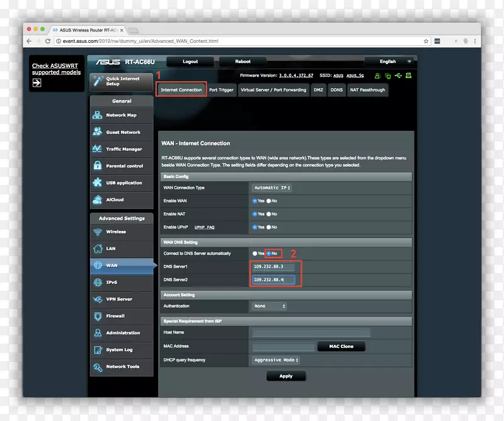This screenshot has height=421, width=504.
Task: Switch to the DMZ tab
Action: pyautogui.click(x=318, y=90)
